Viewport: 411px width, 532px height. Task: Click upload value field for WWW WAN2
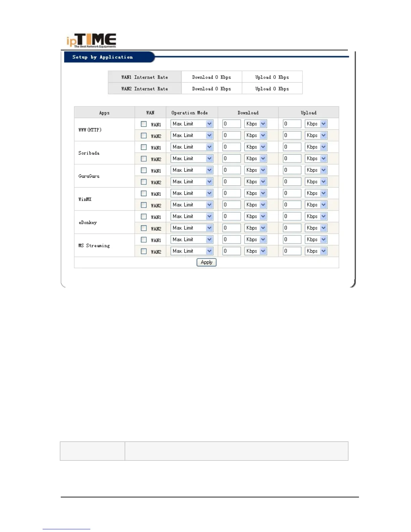(292, 135)
